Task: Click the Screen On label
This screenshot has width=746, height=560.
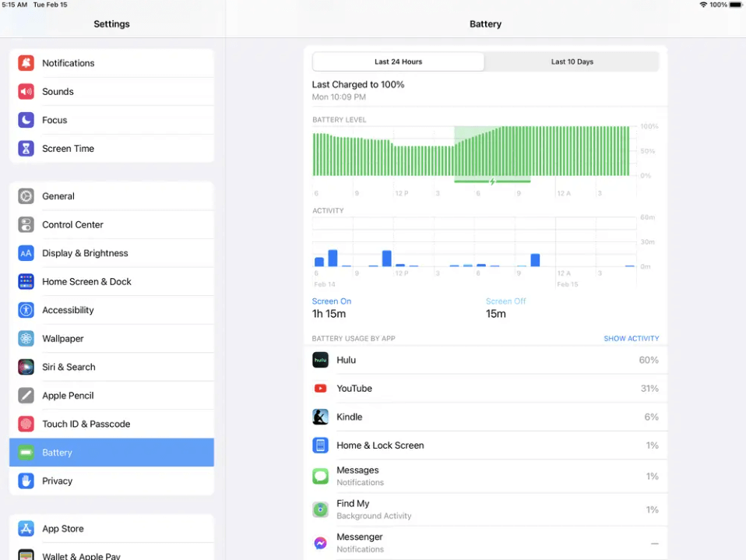Action: [331, 301]
